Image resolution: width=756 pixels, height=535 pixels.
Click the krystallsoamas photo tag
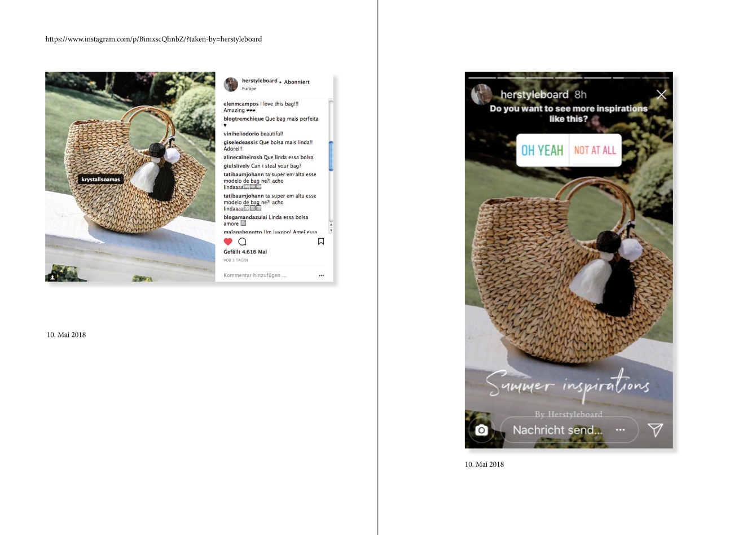pyautogui.click(x=100, y=179)
